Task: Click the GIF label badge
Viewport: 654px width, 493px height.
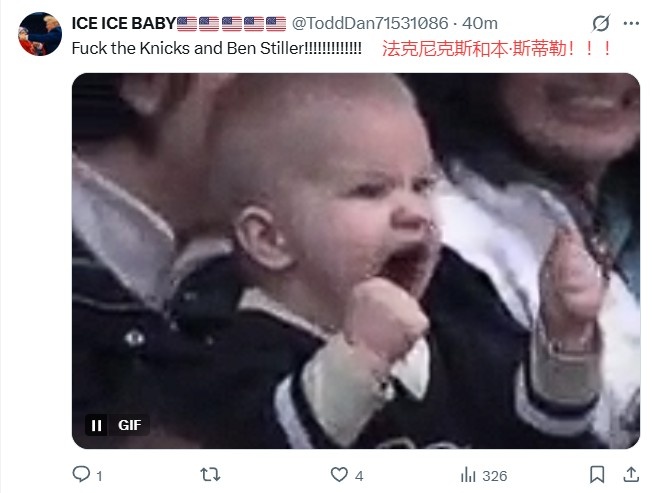Action: (129, 425)
